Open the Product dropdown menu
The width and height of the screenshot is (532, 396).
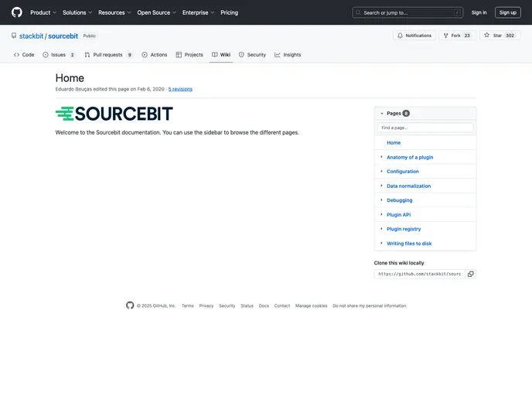click(x=43, y=12)
